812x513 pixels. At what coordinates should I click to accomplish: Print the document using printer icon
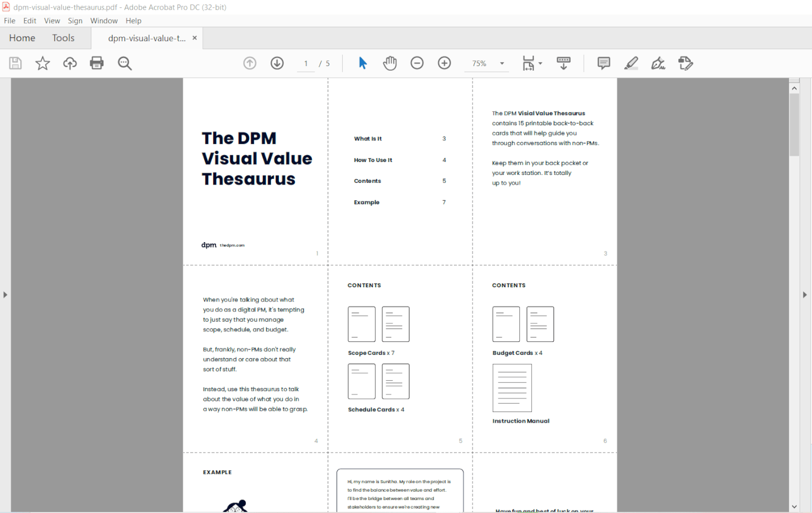point(97,63)
